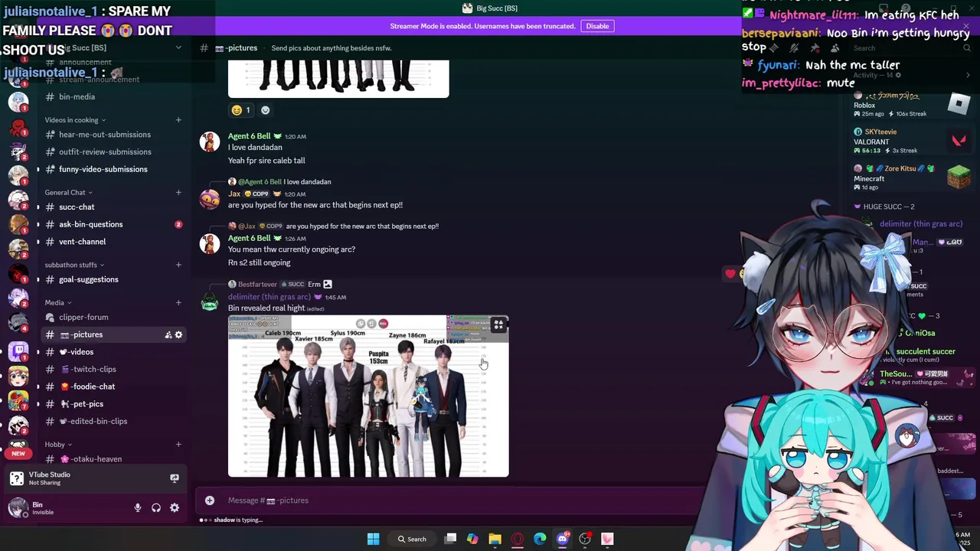Open the server dropdown arrow in header
Viewport: 980px width, 551px height.
pyautogui.click(x=178, y=47)
